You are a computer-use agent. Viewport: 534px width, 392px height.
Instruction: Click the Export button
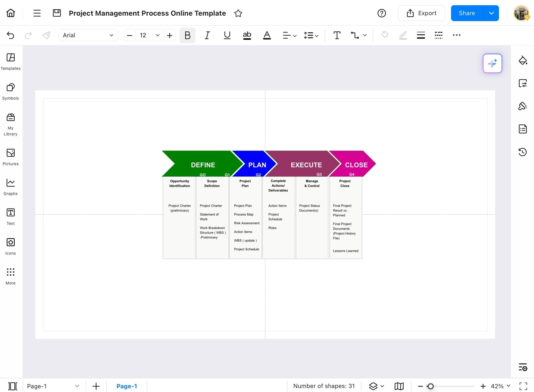(x=421, y=13)
